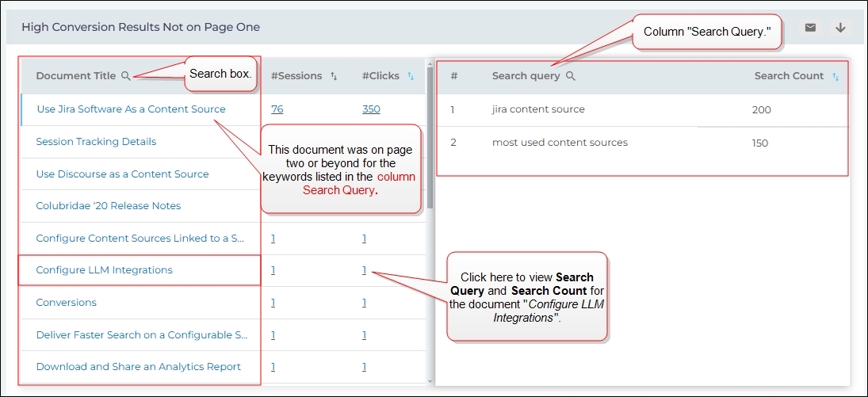Sort by Search Count column arrows
The image size is (868, 397).
click(835, 77)
